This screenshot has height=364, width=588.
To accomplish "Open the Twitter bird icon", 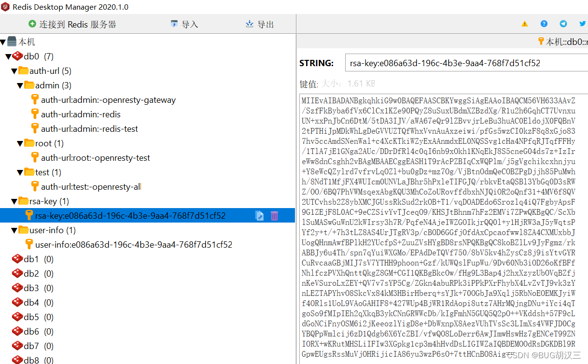I will coord(582,24).
